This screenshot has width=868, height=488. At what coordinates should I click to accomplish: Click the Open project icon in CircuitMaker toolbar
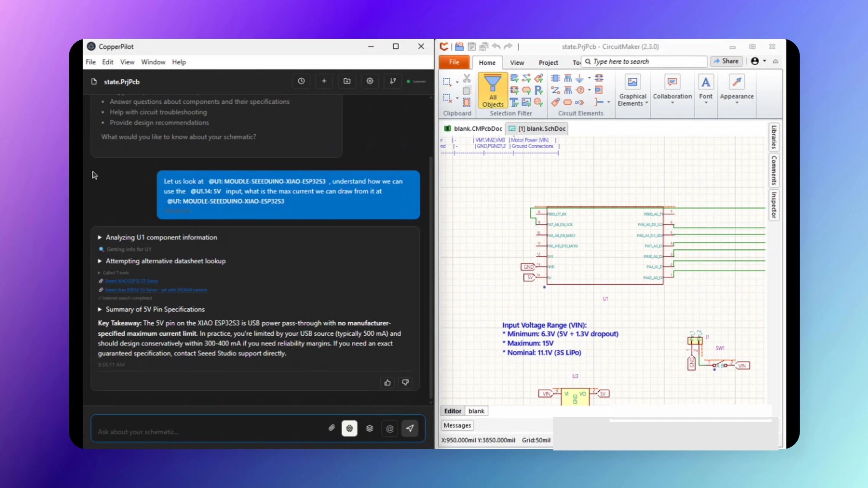point(459,46)
